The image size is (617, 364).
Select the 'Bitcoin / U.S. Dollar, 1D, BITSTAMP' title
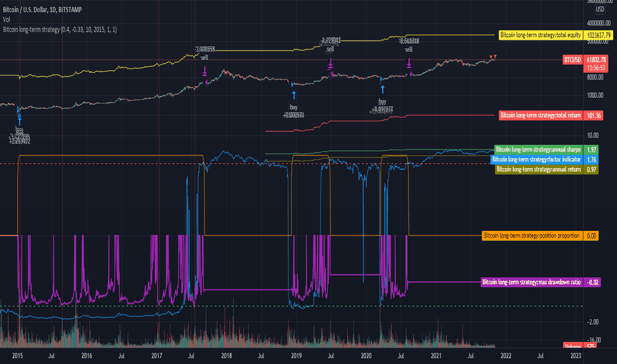pyautogui.click(x=42, y=10)
